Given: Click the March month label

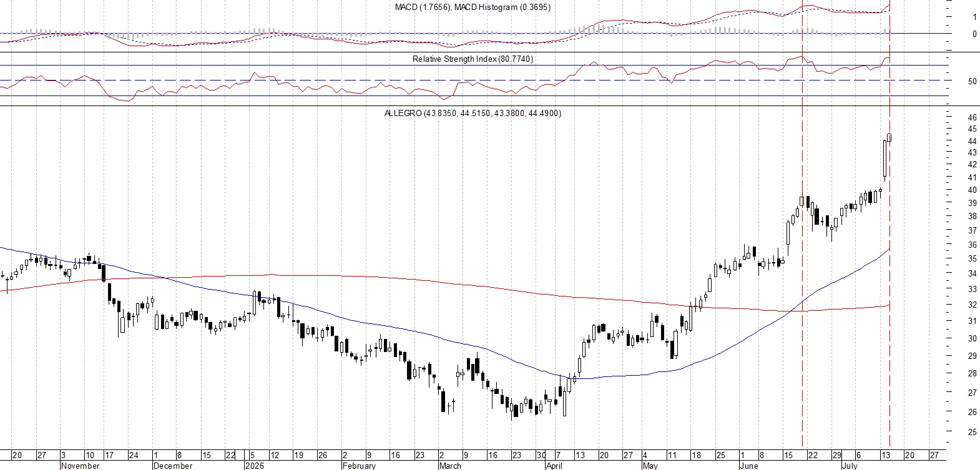Looking at the screenshot, I should click(450, 466).
